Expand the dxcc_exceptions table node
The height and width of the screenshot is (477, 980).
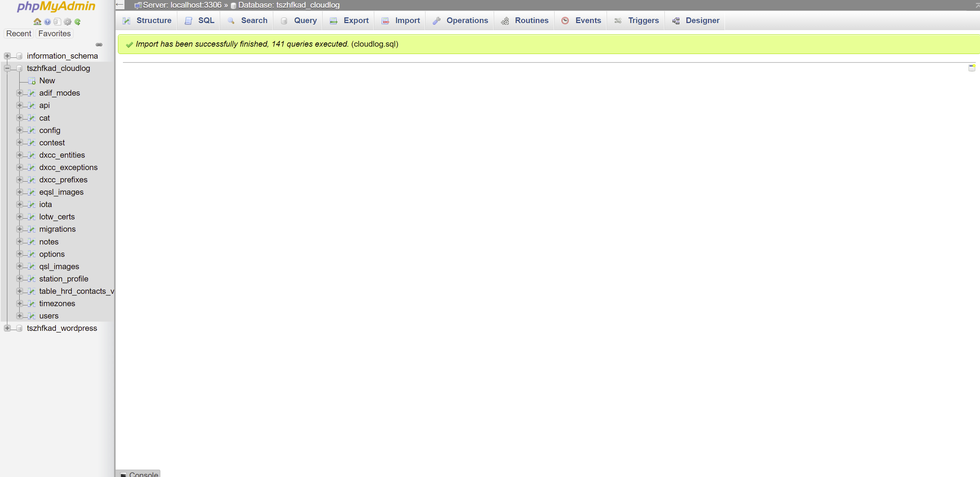click(x=19, y=167)
